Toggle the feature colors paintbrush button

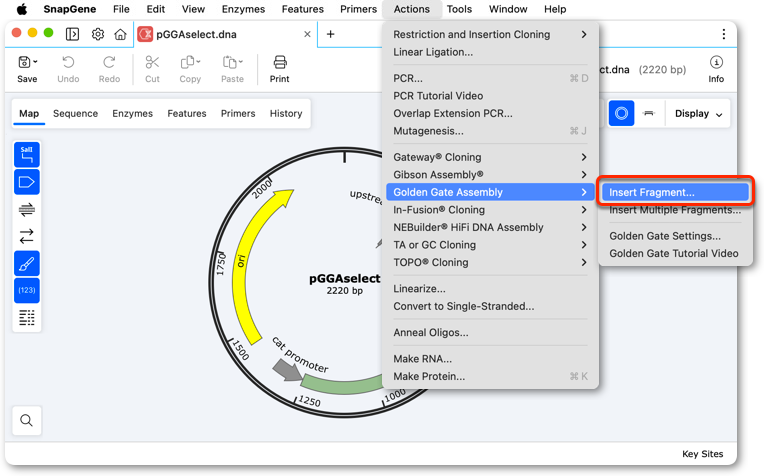tap(27, 264)
